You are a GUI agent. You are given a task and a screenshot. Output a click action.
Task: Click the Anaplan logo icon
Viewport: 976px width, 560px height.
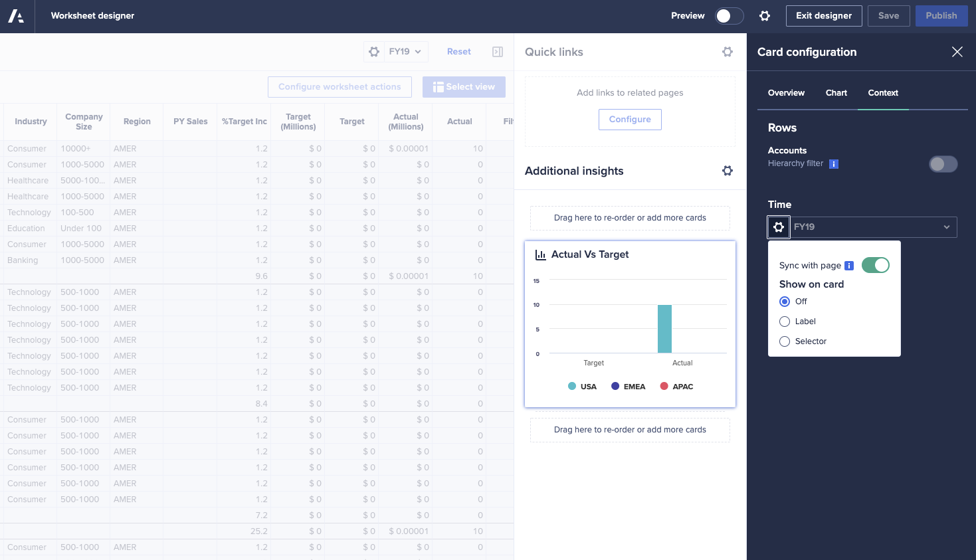(x=16, y=16)
